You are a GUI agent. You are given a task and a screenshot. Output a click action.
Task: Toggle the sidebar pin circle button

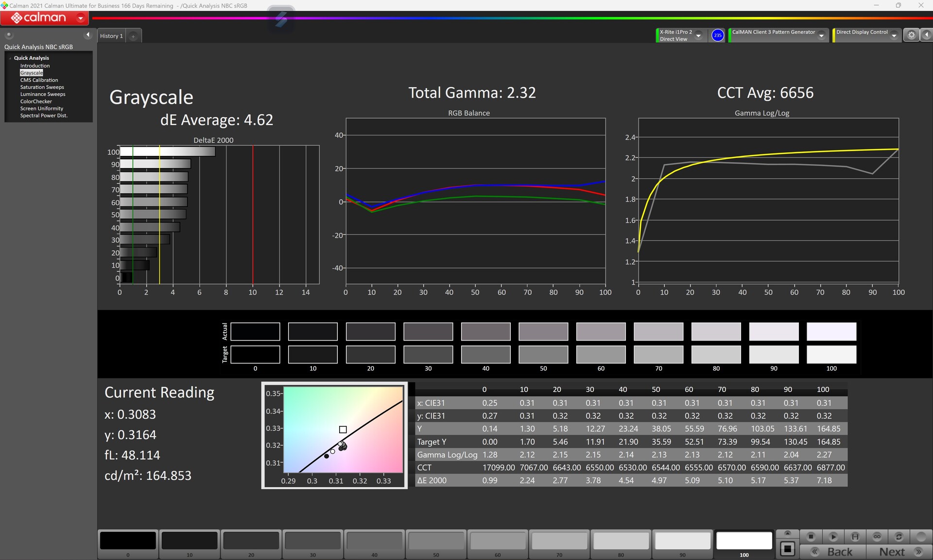(9, 35)
